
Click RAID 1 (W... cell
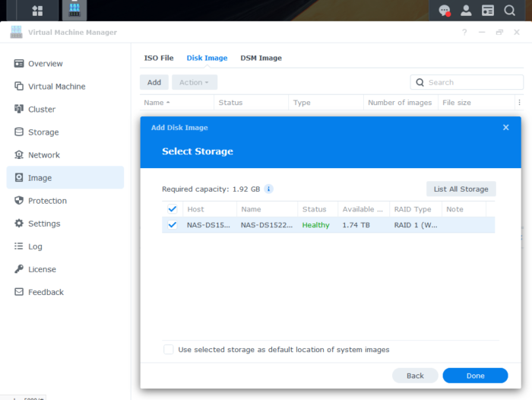pos(415,225)
